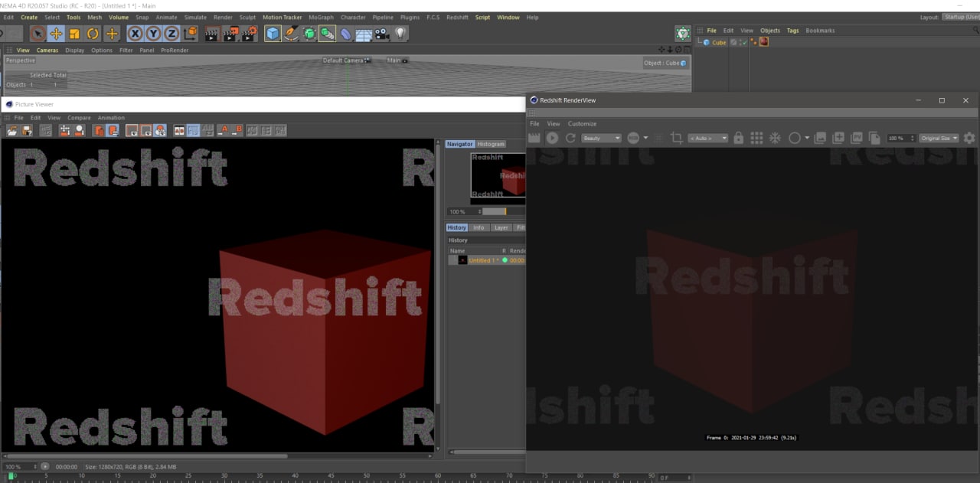Select Cube in Object Manager
Screen dimensions: 980x483
[719, 43]
